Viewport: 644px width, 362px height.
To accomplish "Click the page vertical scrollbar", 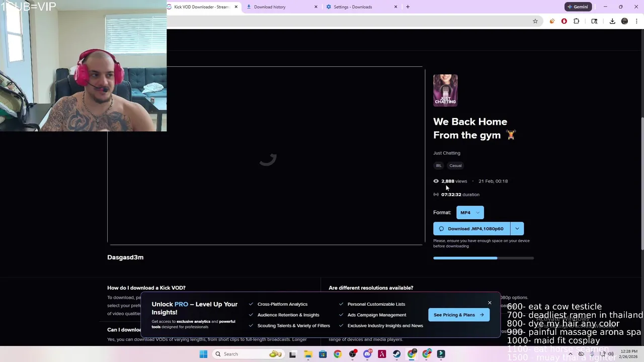I will [641, 184].
